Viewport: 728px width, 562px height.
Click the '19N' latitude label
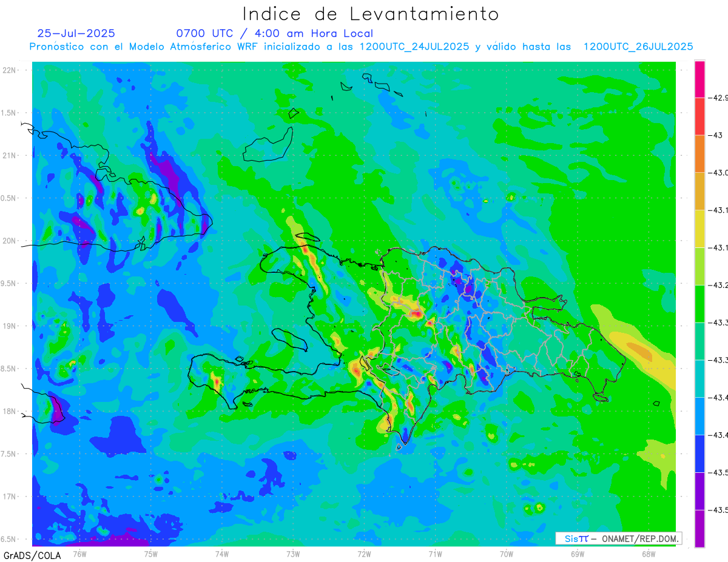tap(10, 326)
